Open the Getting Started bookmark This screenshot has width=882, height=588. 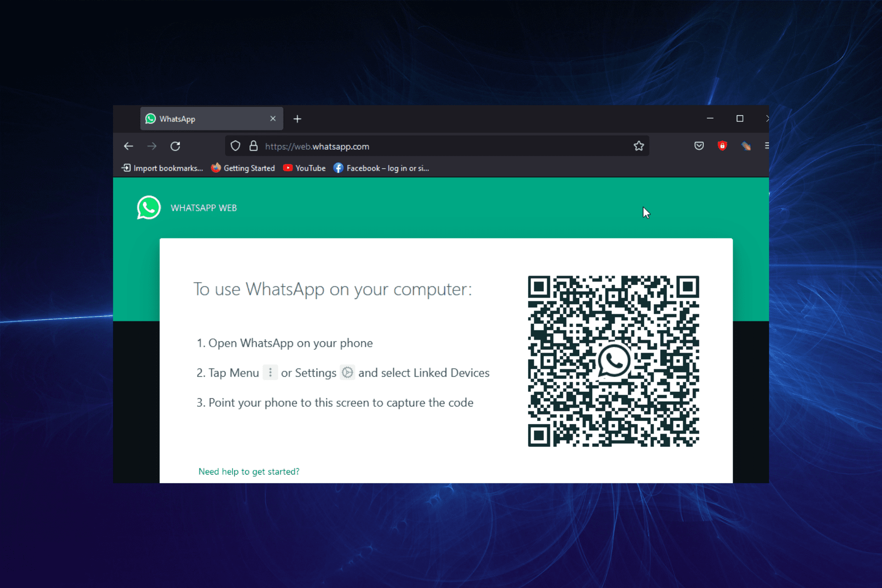tap(243, 168)
